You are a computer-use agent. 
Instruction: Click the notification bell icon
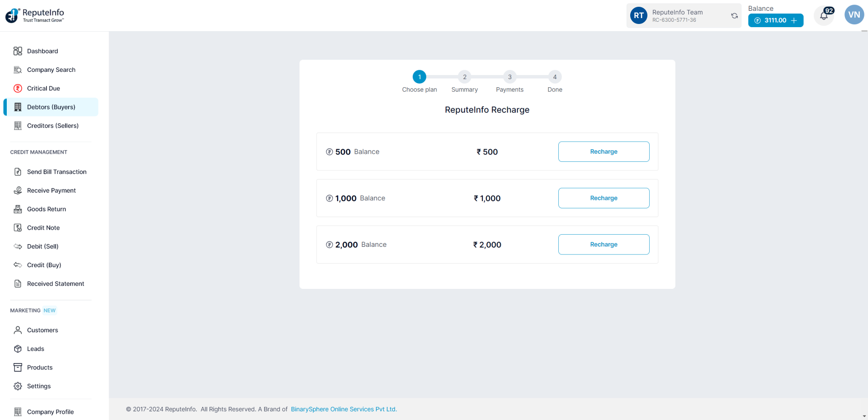(824, 16)
